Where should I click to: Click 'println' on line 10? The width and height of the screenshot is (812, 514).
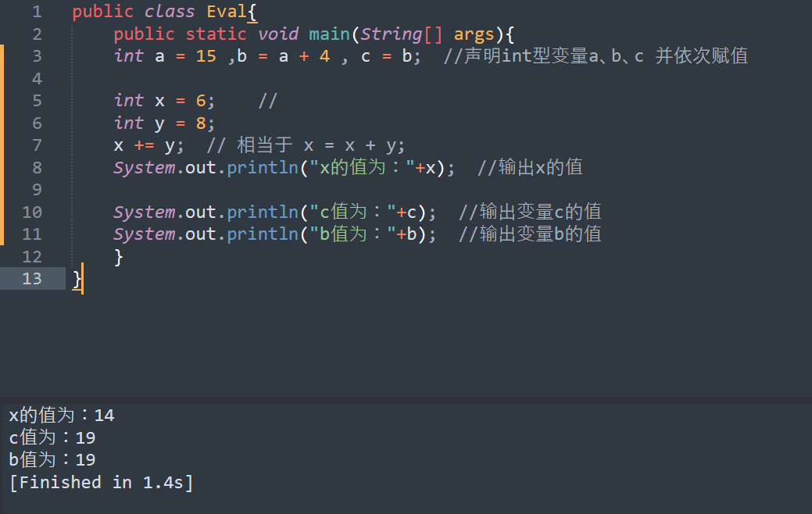pyautogui.click(x=263, y=212)
